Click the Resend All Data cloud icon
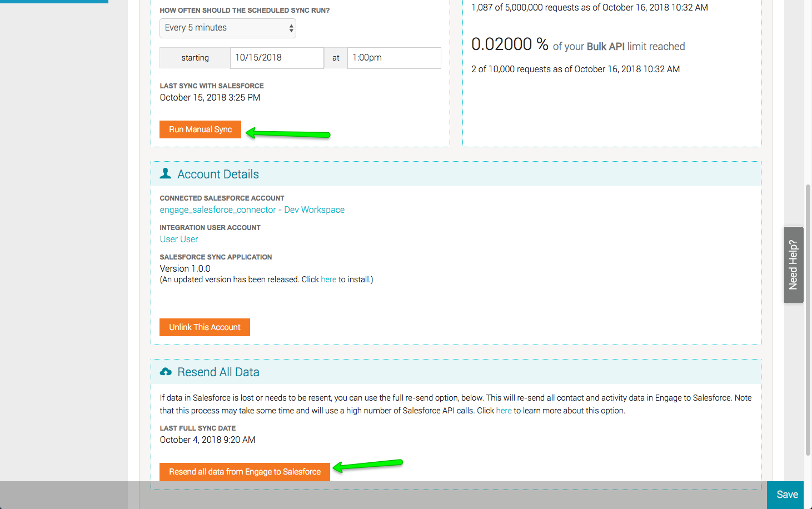812x509 pixels. [x=166, y=372]
